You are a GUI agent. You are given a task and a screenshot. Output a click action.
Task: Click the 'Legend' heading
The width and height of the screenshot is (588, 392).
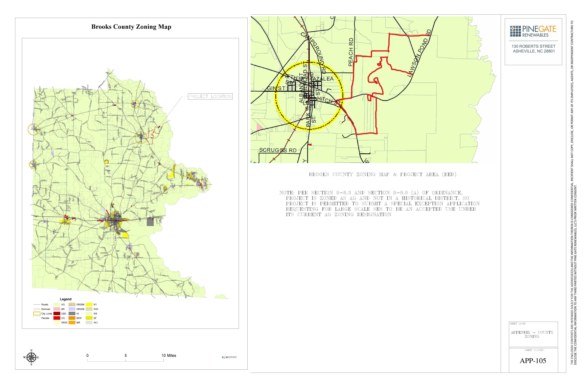66,299
